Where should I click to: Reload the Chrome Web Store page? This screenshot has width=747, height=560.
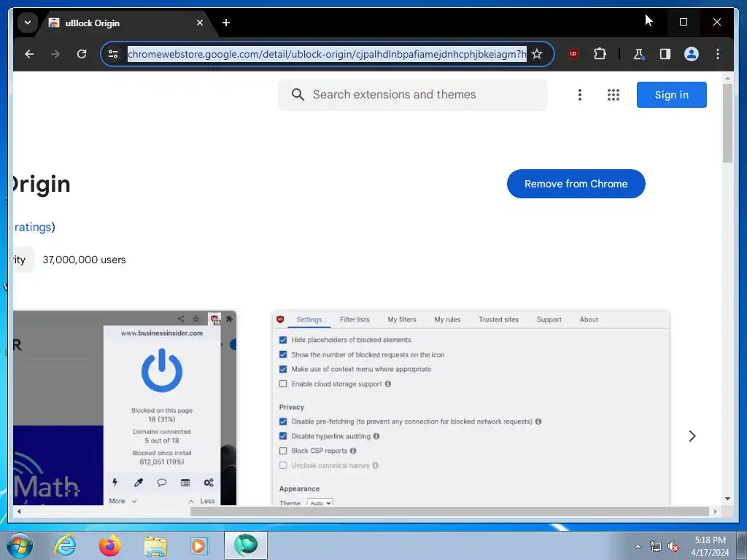(82, 54)
